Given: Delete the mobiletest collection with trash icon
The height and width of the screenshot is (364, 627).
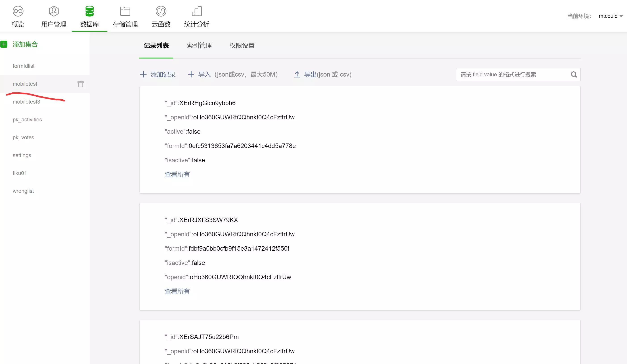Looking at the screenshot, I should coord(80,84).
